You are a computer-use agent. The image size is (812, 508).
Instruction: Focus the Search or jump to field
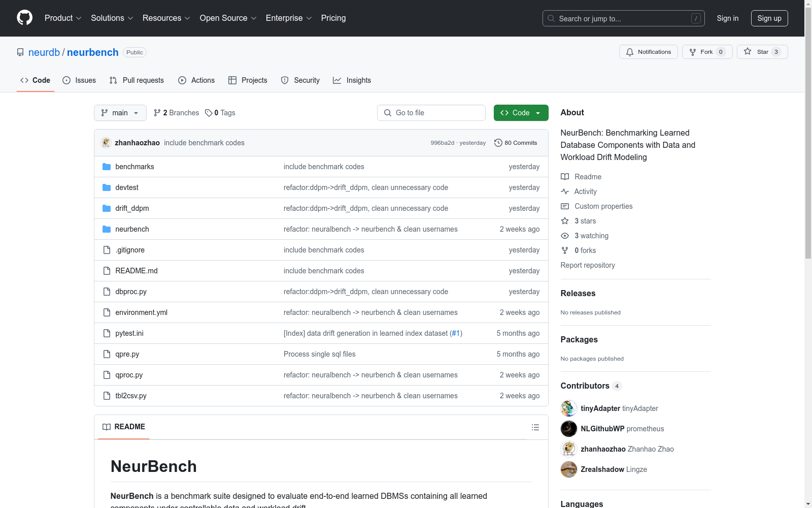[623, 18]
